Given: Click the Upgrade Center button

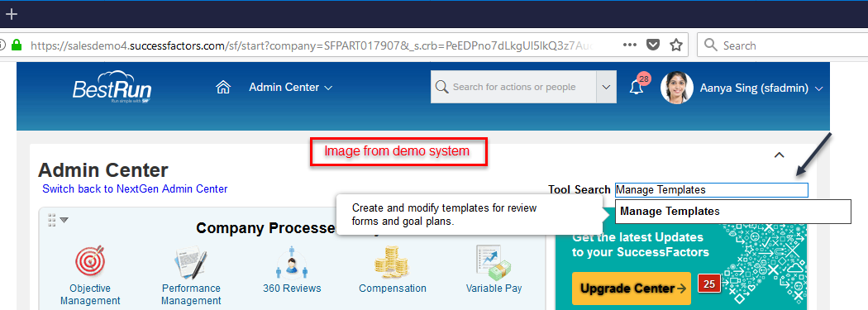Looking at the screenshot, I should click(x=632, y=289).
